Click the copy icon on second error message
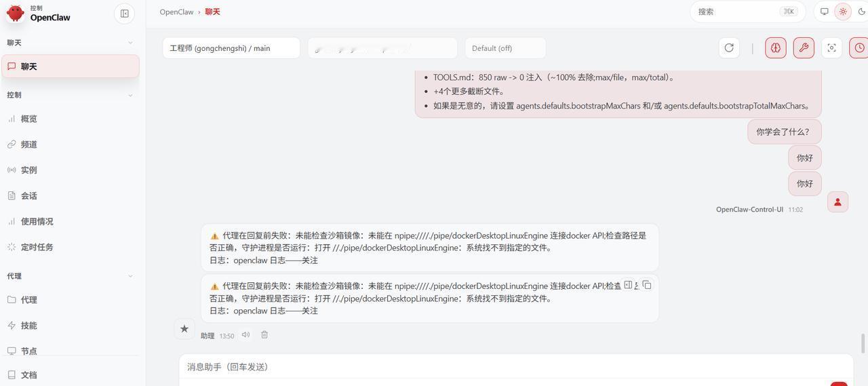This screenshot has width=868, height=386. pyautogui.click(x=647, y=285)
